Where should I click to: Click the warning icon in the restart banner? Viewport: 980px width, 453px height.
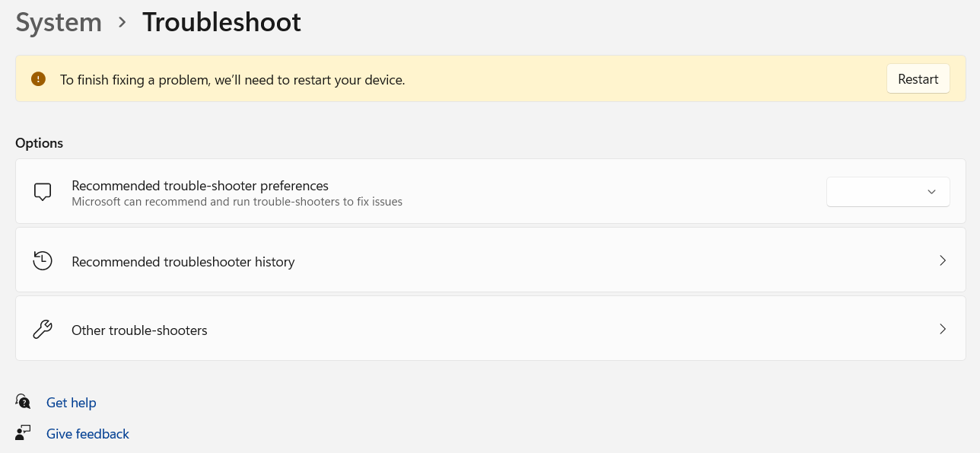(x=38, y=79)
